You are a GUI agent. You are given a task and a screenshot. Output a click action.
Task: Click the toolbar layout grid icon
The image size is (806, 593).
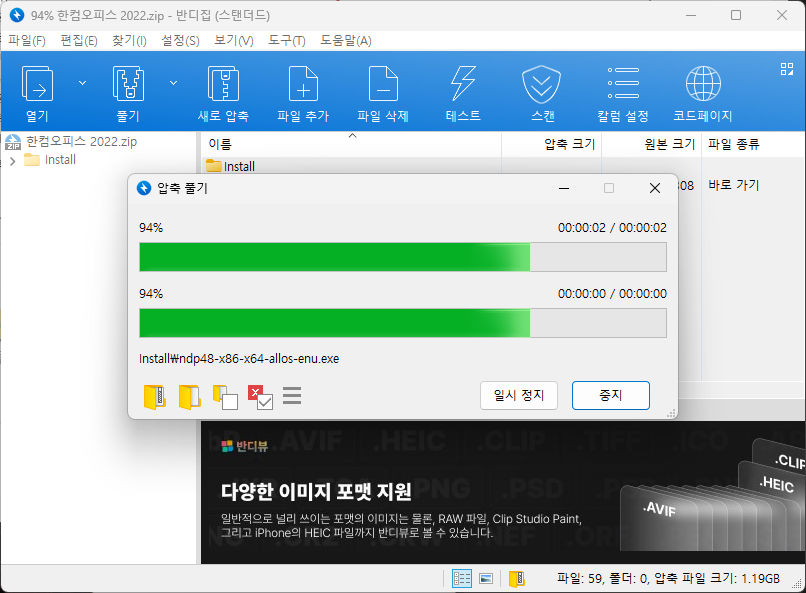(x=786, y=69)
